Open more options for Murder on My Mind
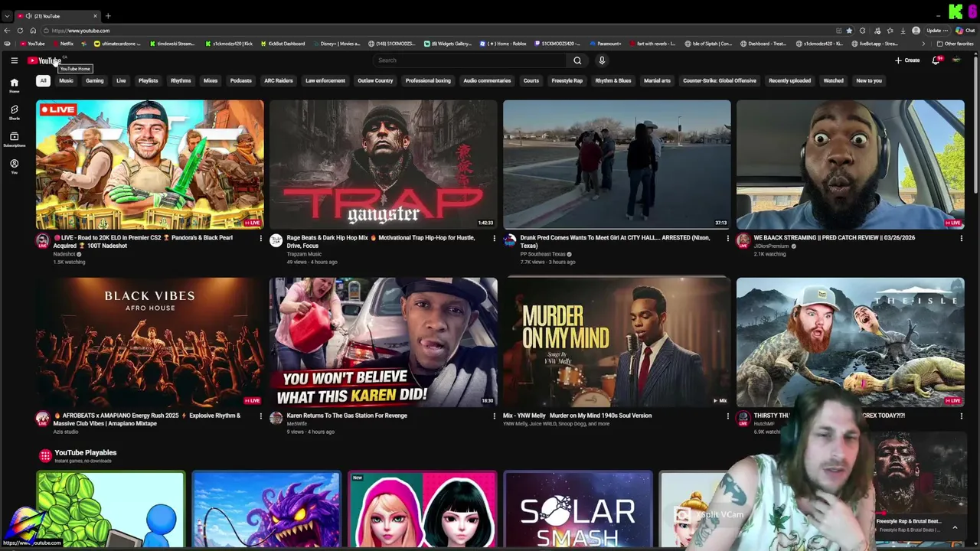980x551 pixels. [x=727, y=416]
